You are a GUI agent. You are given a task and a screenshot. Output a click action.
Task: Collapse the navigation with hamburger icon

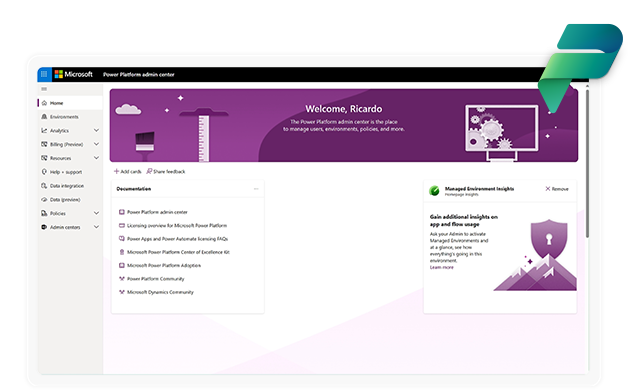[x=44, y=89]
